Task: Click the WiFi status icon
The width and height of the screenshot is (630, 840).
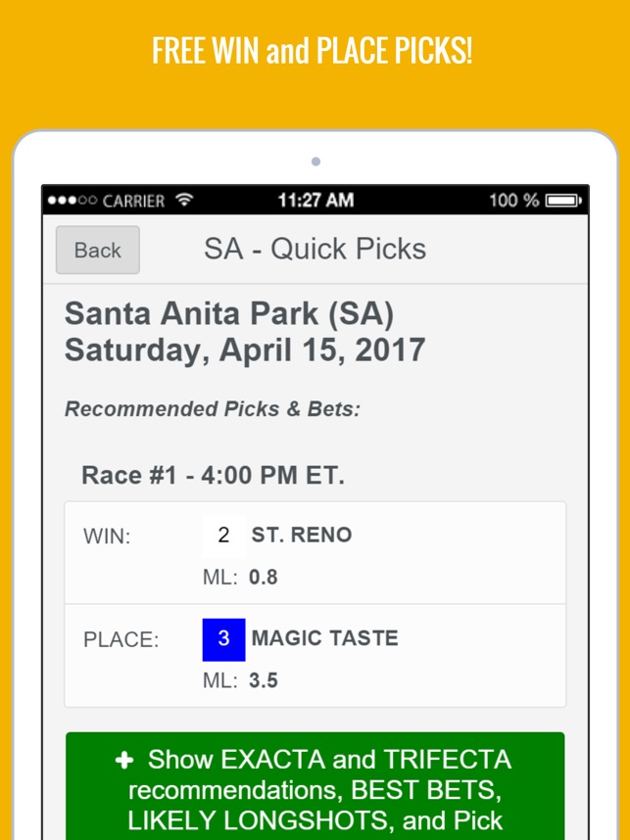Action: (184, 200)
